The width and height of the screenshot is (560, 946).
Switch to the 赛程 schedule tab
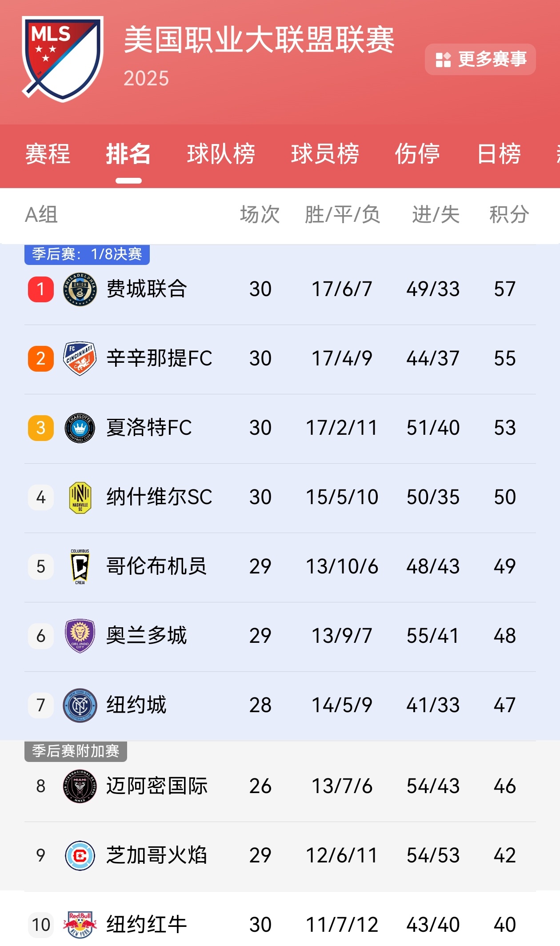(48, 154)
